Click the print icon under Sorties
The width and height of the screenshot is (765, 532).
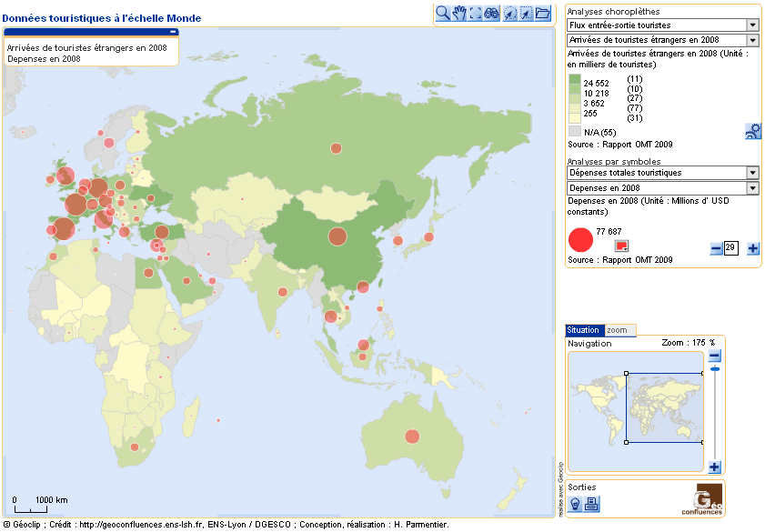(591, 504)
